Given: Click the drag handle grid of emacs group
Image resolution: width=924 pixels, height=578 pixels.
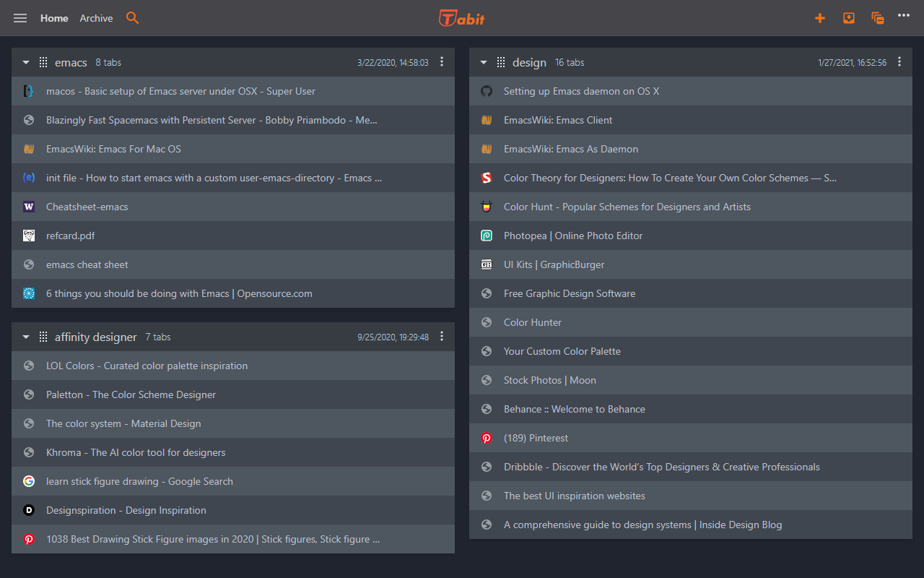Looking at the screenshot, I should [43, 62].
